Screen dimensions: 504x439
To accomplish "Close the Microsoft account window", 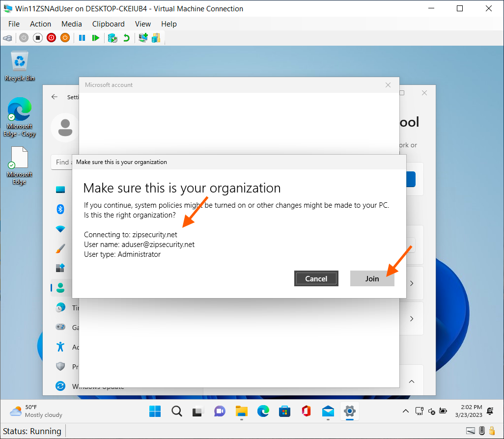I will (388, 85).
